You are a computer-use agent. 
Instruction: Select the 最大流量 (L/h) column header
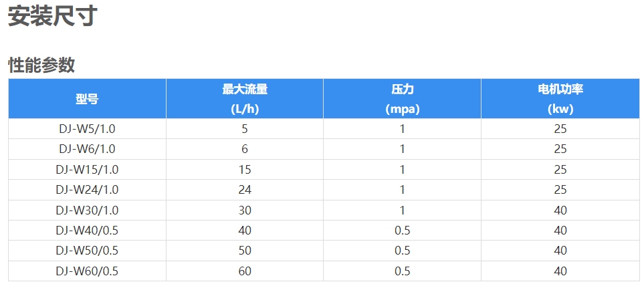point(245,99)
